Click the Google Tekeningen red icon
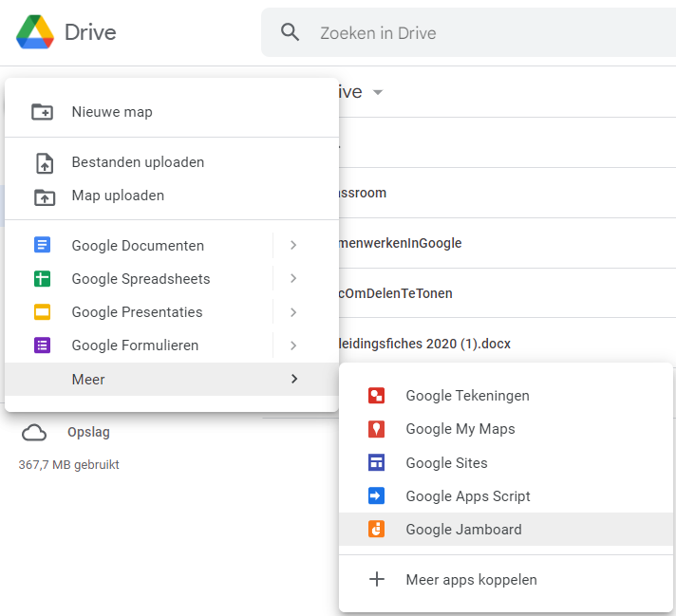The image size is (676, 616). point(376,395)
